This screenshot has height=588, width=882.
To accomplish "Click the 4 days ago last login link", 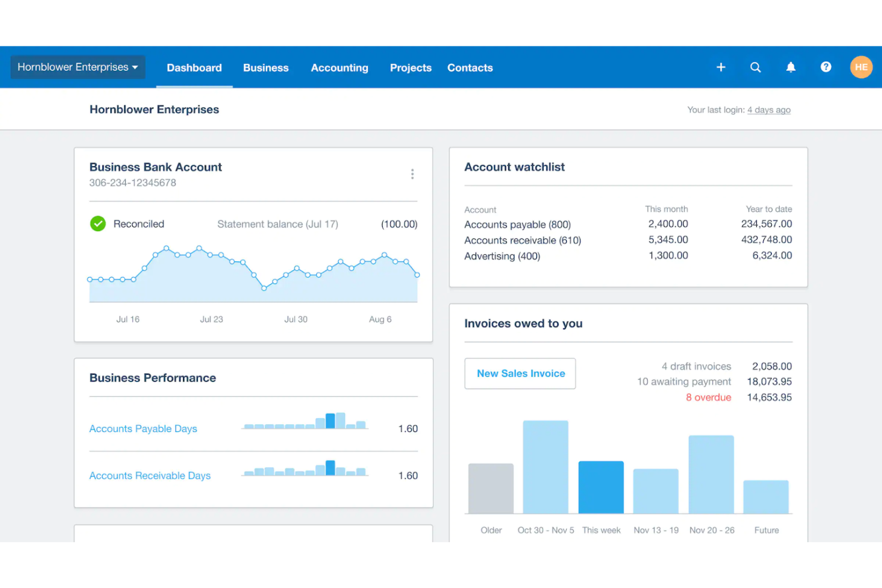I will 769,110.
